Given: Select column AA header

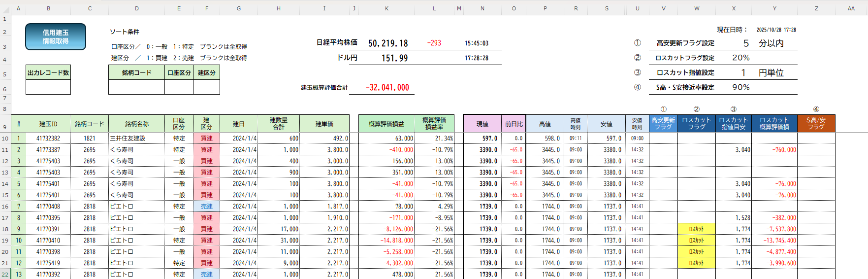Looking at the screenshot, I should pyautogui.click(x=851, y=8).
